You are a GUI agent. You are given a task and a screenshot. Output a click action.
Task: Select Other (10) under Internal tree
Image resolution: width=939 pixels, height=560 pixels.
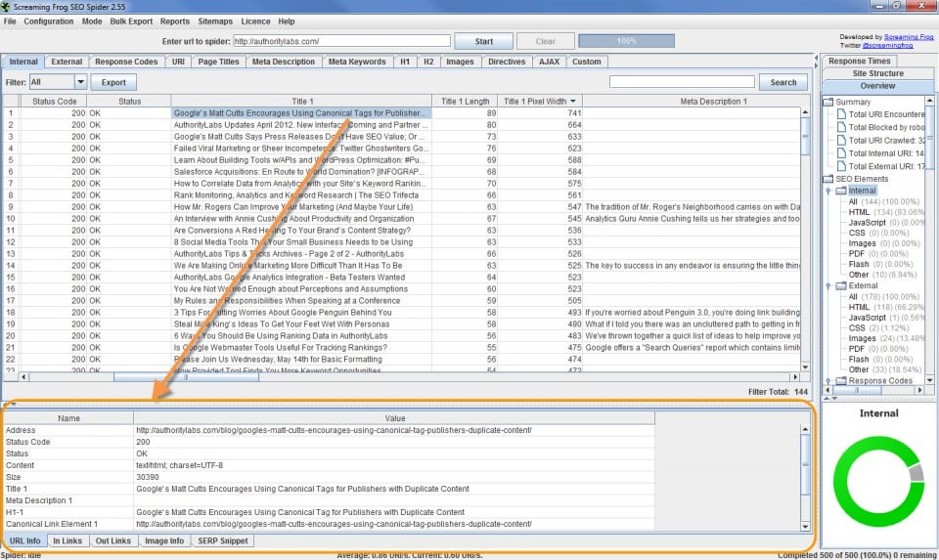[x=882, y=275]
